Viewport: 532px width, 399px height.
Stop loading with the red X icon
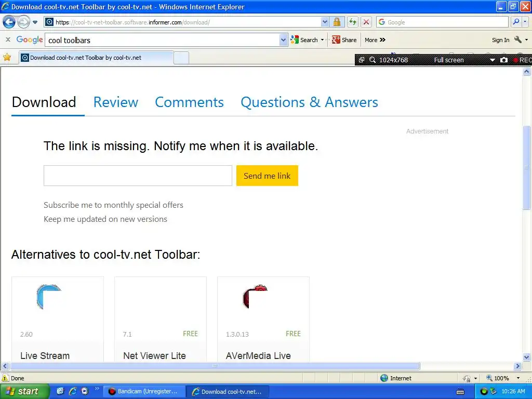[366, 22]
